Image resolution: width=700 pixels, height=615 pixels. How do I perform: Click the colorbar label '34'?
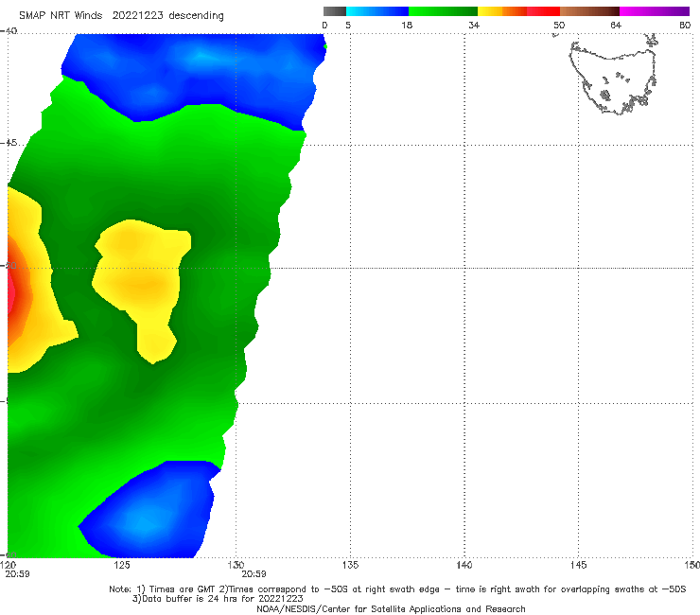[474, 25]
